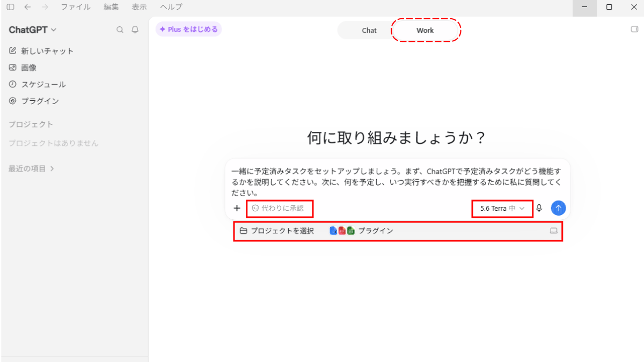Start a 新しいチャット
This screenshot has height=362, width=644.
coord(41,51)
